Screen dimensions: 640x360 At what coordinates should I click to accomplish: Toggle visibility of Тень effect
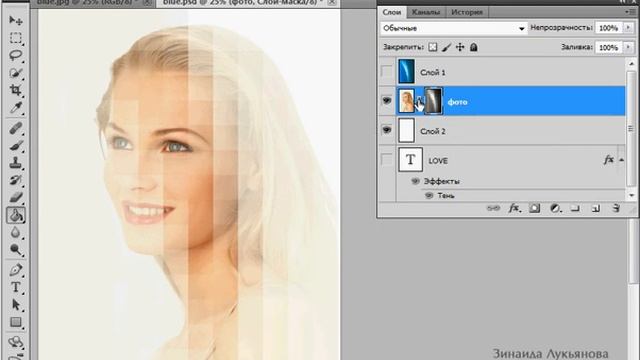pyautogui.click(x=429, y=196)
